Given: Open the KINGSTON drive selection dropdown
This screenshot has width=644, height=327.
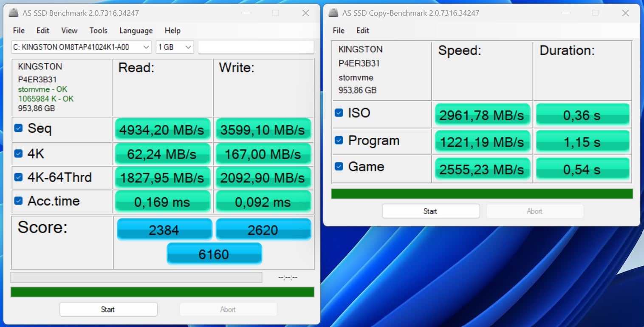Looking at the screenshot, I should point(81,47).
